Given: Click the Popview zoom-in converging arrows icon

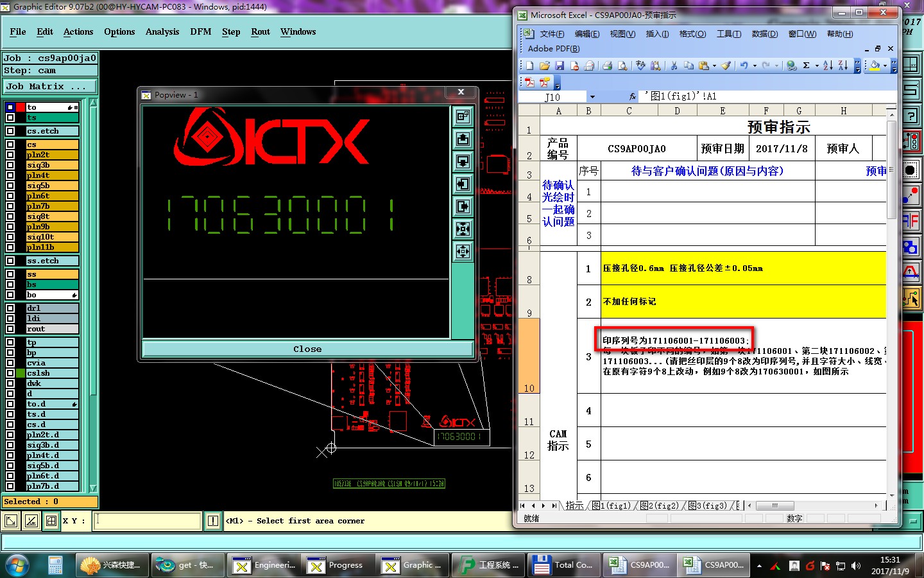Looking at the screenshot, I should [x=463, y=229].
